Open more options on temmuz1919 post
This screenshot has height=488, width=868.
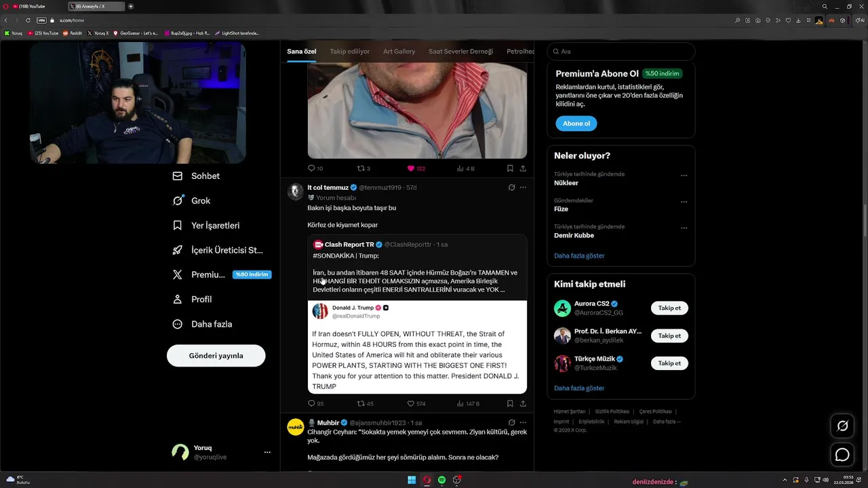point(523,188)
